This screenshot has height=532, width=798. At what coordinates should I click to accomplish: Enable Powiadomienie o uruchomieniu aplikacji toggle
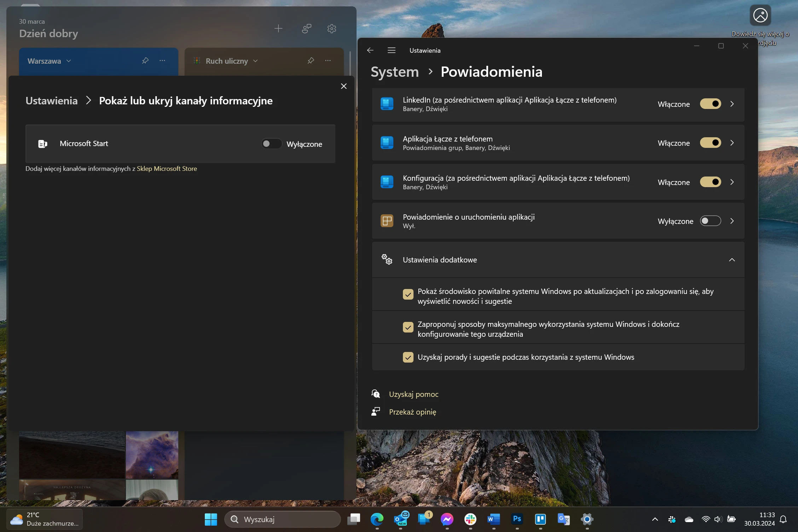tap(711, 221)
